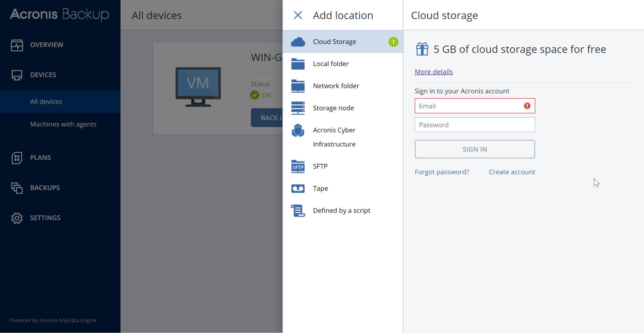Select the Tape label
644x333 pixels.
[320, 188]
